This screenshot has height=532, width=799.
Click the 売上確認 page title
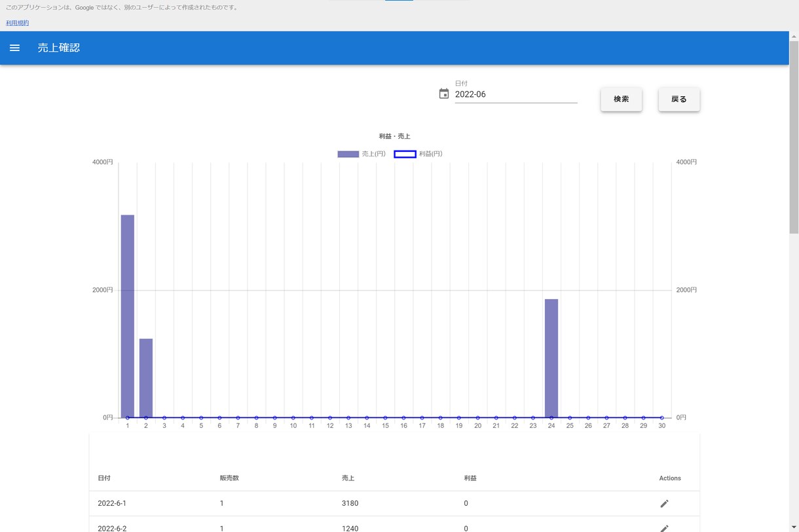59,48
